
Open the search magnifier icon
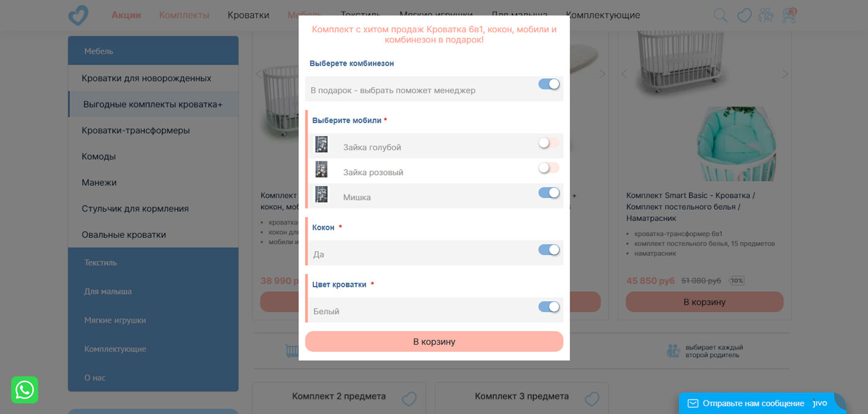coord(720,15)
